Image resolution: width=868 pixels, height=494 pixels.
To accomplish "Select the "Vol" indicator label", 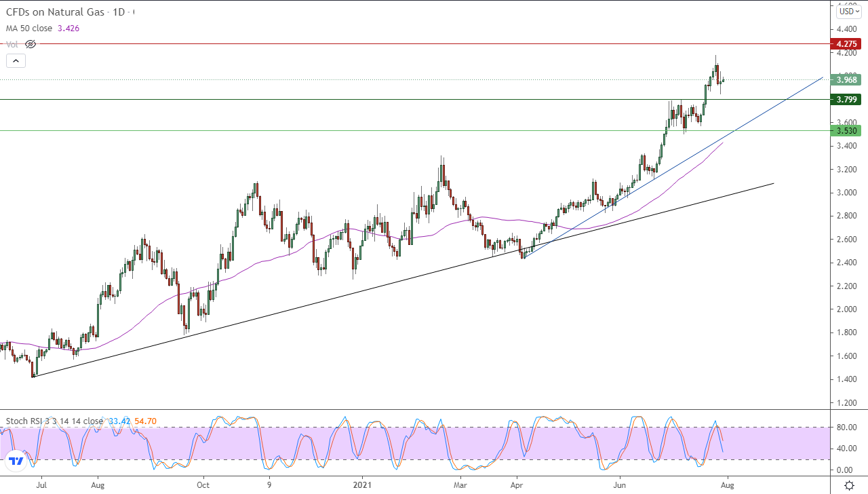I will (13, 44).
